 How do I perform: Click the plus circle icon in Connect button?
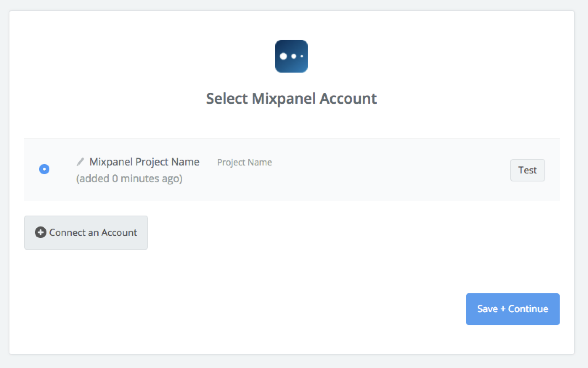[41, 232]
